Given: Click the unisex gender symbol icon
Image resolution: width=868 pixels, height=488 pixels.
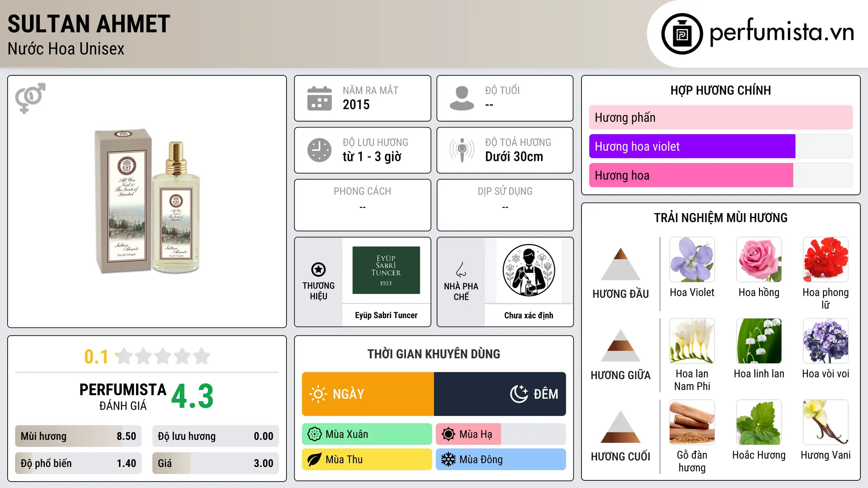Looking at the screenshot, I should (x=30, y=98).
